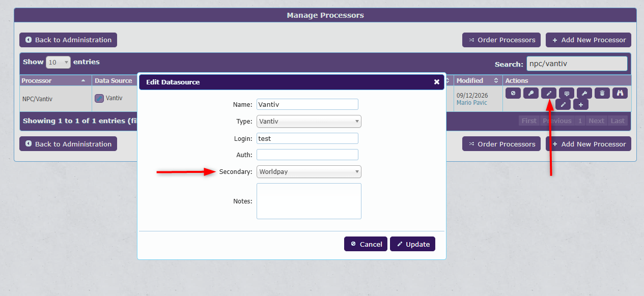Click the Name input field

(307, 104)
